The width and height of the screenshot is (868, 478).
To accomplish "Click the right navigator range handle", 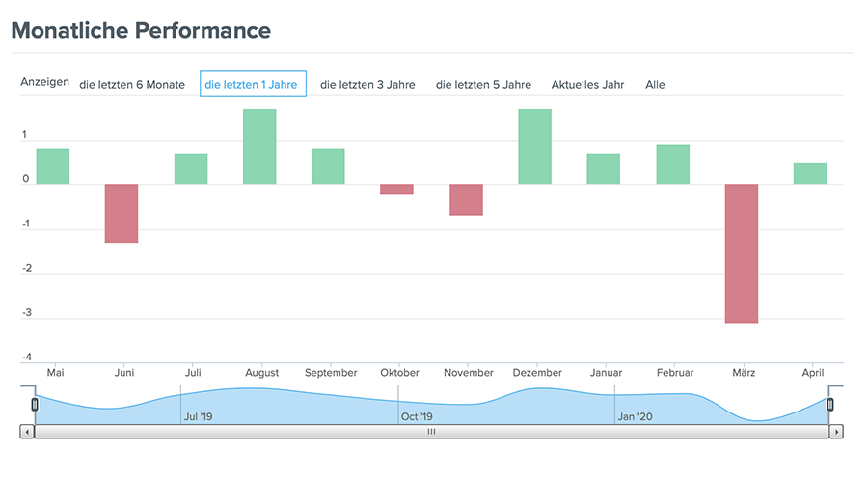I will pos(829,405).
